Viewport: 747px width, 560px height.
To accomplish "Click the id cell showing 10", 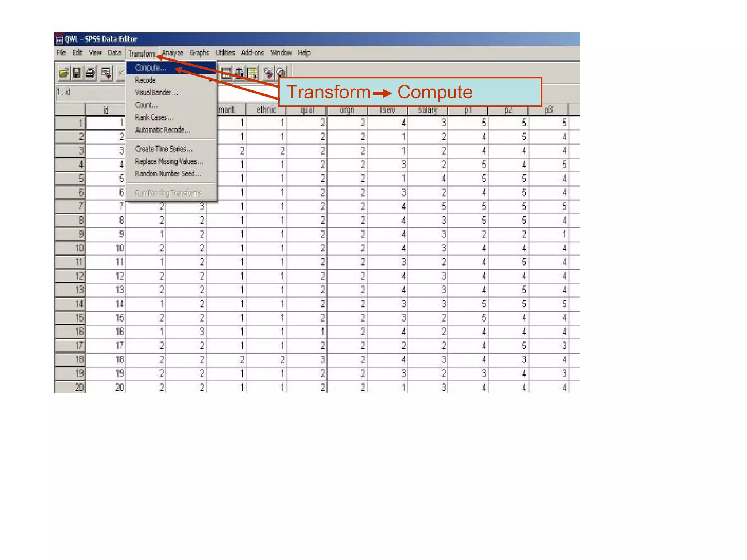I will pyautogui.click(x=105, y=248).
